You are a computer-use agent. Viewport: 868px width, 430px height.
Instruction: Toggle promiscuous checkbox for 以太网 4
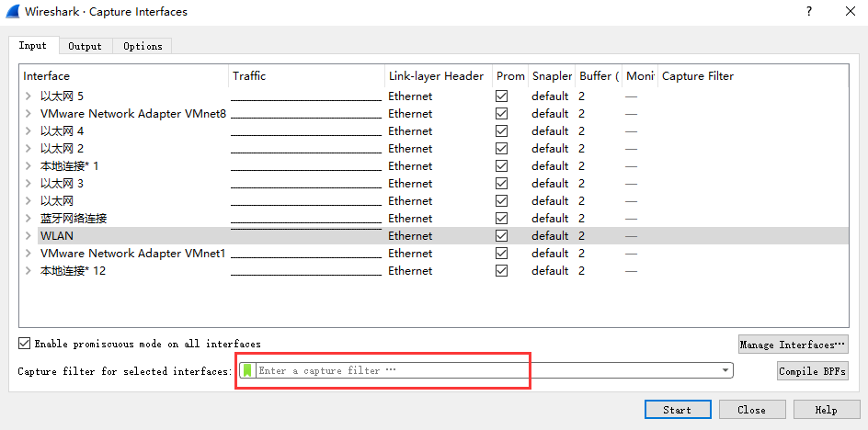coord(501,131)
